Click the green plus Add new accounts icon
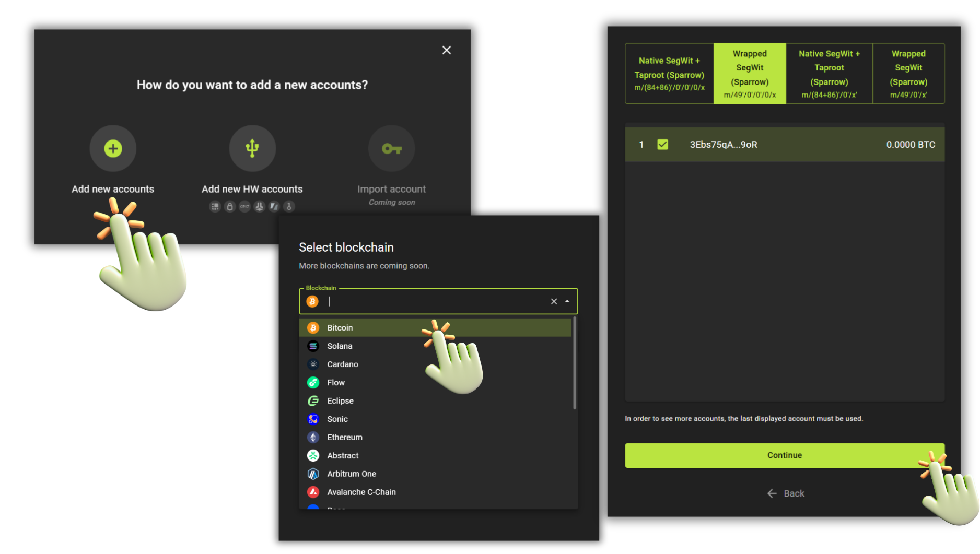Image resolution: width=980 pixels, height=554 pixels. click(x=113, y=148)
